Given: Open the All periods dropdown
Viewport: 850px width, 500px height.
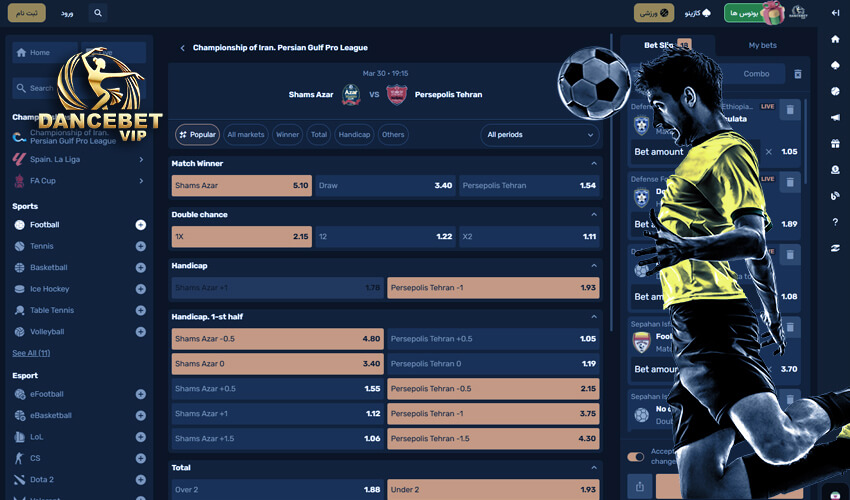Looking at the screenshot, I should coord(540,135).
